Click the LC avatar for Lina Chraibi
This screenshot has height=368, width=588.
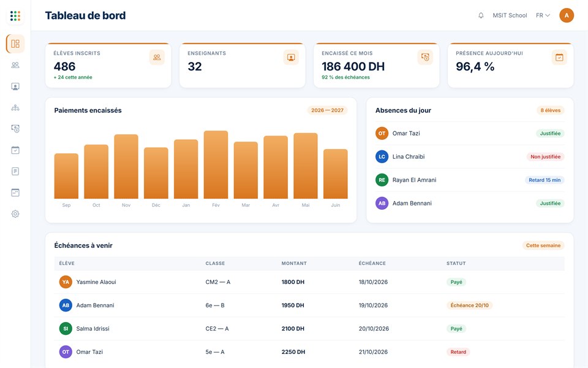(x=382, y=157)
